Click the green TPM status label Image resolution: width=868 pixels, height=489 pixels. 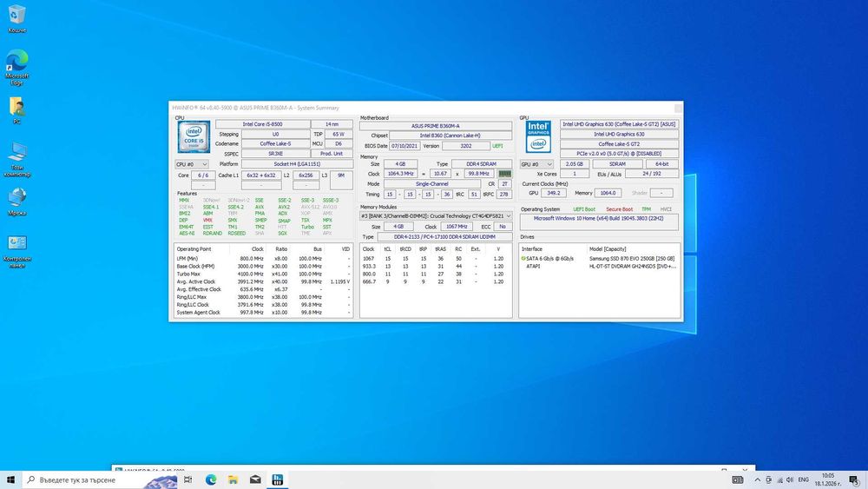(x=646, y=209)
